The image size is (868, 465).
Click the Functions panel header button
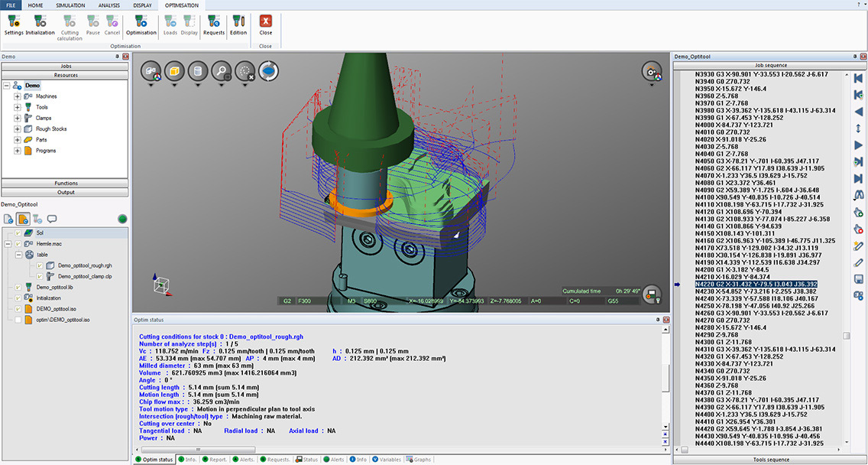pos(66,184)
